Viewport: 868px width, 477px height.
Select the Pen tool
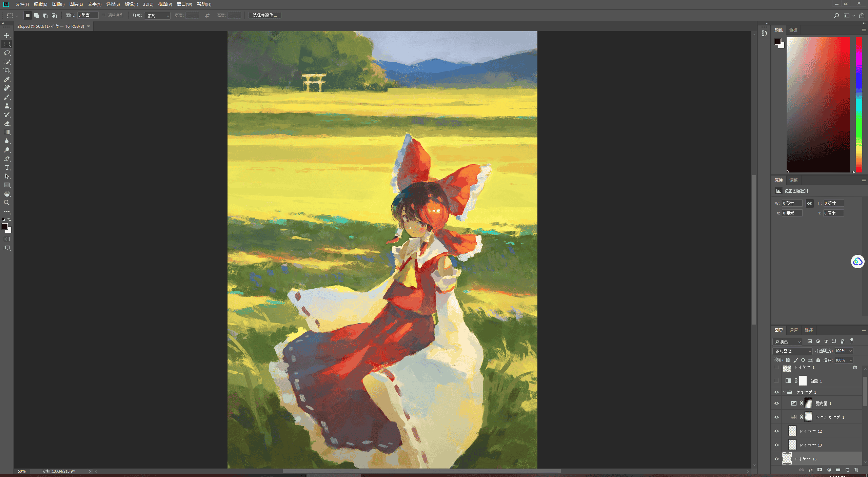tap(7, 159)
